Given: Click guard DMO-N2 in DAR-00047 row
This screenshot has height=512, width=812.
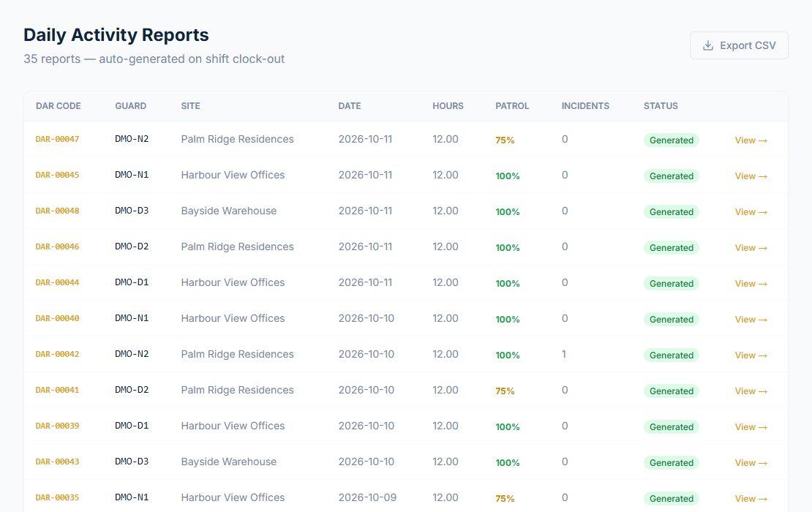Looking at the screenshot, I should [x=132, y=139].
